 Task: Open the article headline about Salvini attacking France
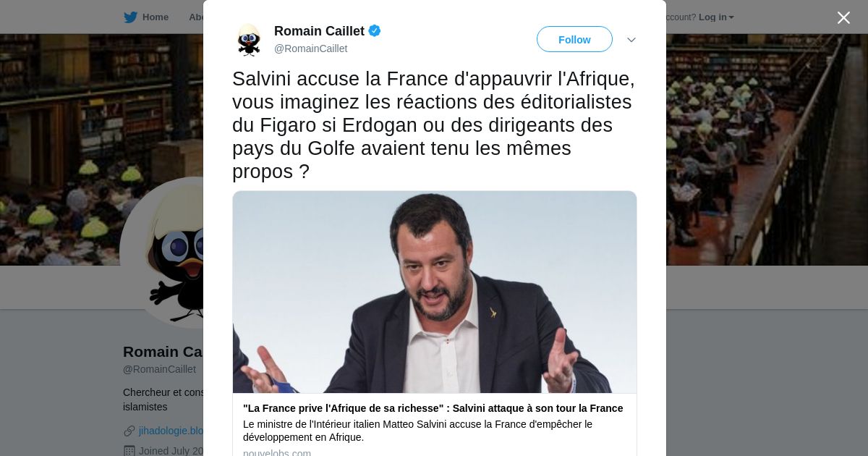pyautogui.click(x=433, y=408)
